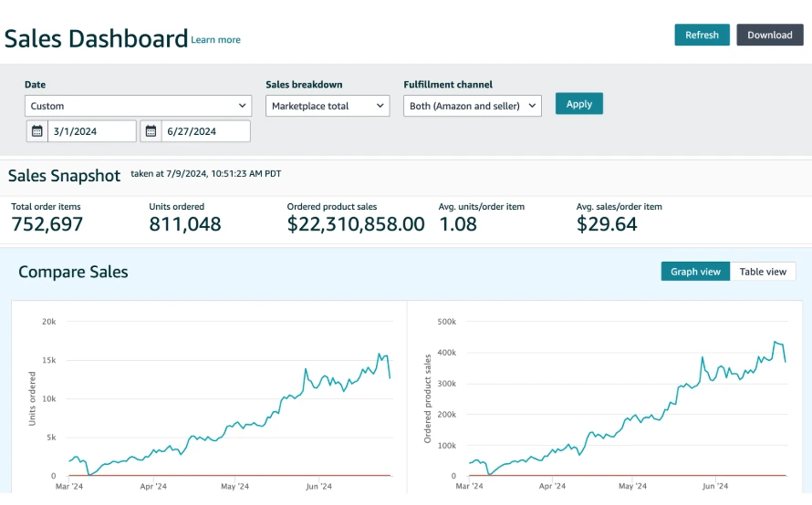Select the Units ordered value 811,048

point(185,224)
